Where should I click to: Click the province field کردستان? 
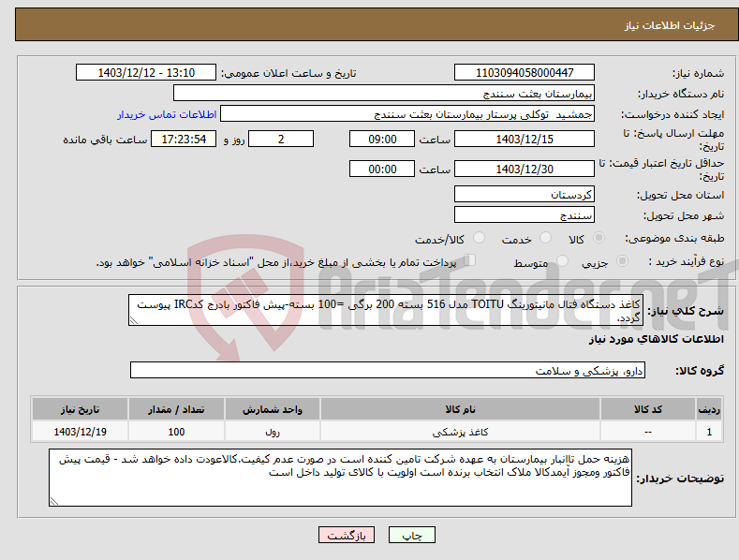tap(525, 194)
